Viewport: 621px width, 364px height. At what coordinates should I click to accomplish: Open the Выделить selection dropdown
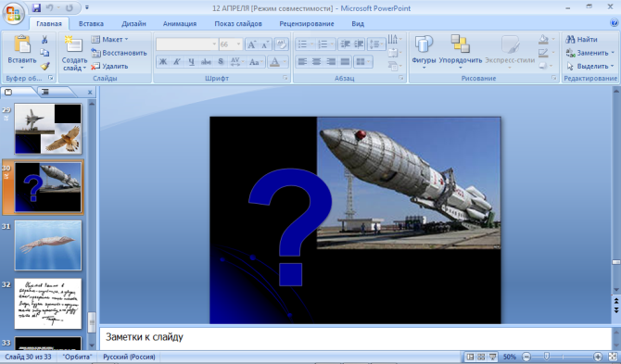590,66
